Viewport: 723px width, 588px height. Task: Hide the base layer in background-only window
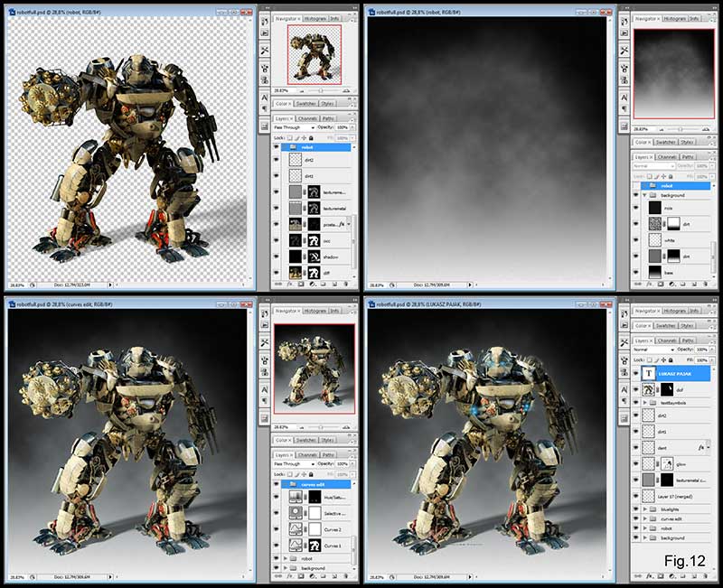coord(636,272)
